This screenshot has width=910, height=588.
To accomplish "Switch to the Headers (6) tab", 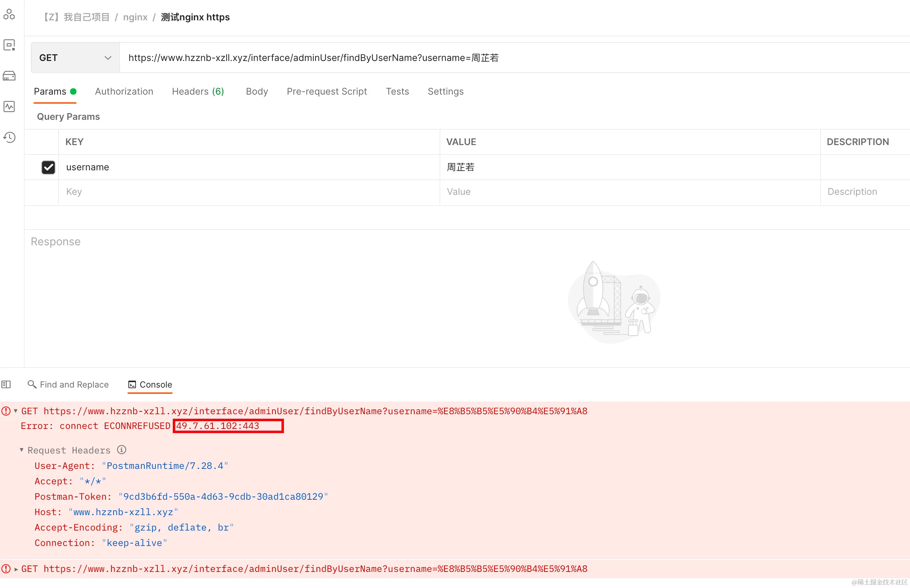I will 197,92.
